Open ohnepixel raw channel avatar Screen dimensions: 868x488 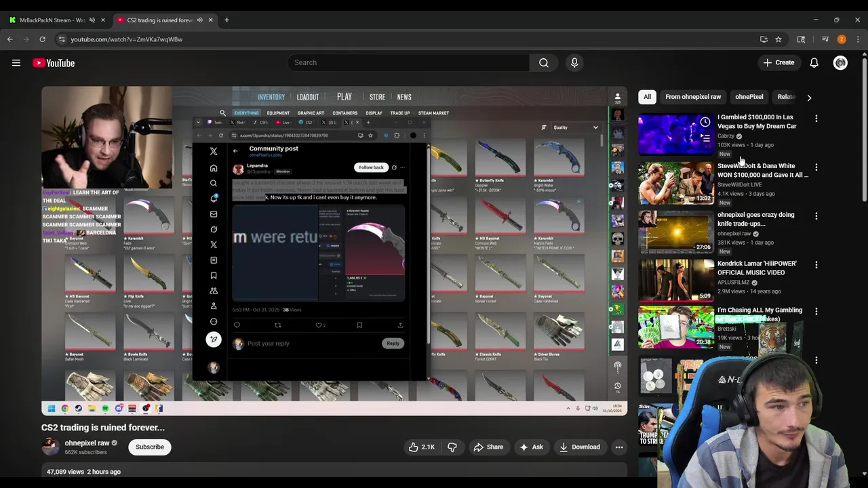click(x=50, y=447)
